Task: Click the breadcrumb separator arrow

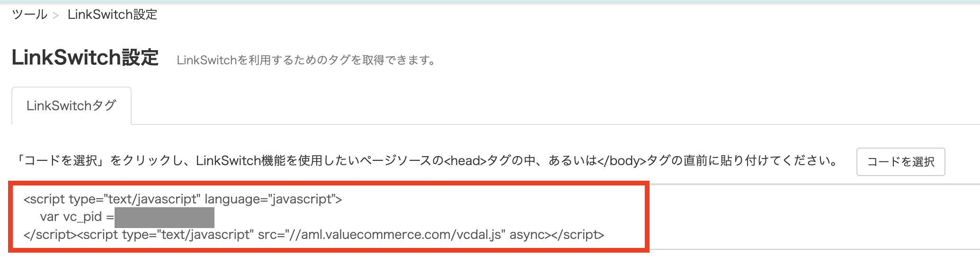Action: [x=56, y=16]
